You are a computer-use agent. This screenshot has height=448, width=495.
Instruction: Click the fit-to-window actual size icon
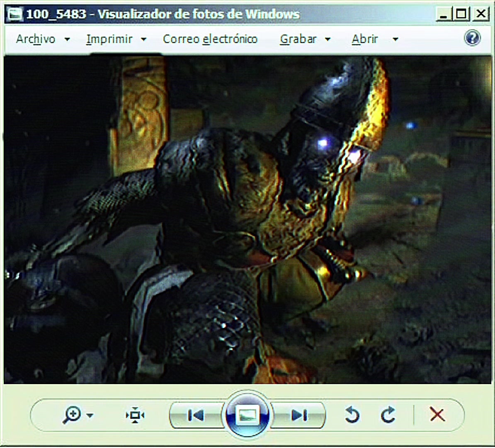tap(135, 415)
